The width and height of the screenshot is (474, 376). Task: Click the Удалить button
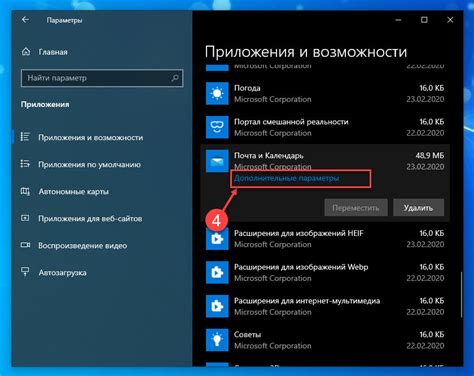pyautogui.click(x=418, y=208)
